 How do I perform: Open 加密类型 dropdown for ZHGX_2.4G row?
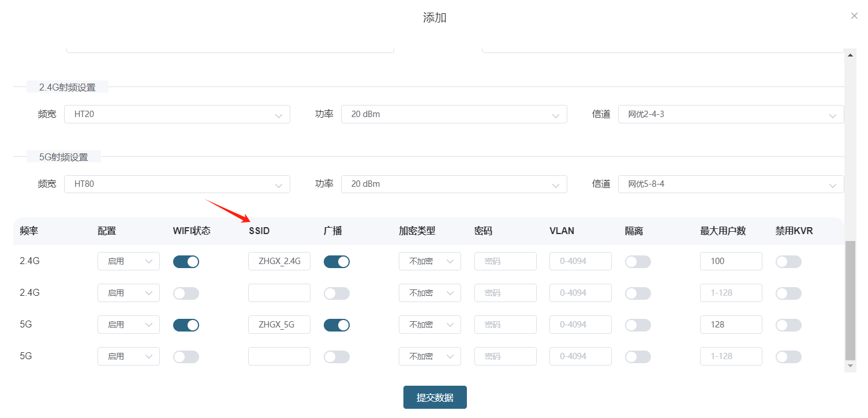pyautogui.click(x=429, y=262)
